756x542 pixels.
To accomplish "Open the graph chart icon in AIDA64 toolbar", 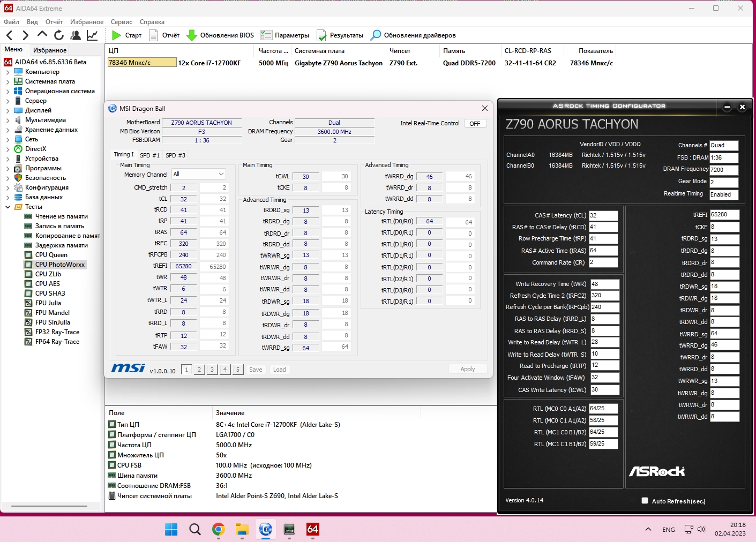I will point(92,35).
